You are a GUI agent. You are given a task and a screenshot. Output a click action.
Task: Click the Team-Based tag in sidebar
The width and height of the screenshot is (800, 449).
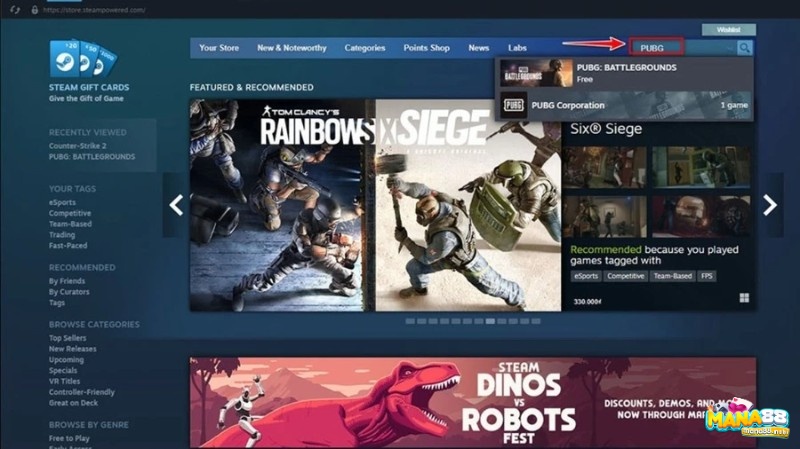(x=70, y=224)
